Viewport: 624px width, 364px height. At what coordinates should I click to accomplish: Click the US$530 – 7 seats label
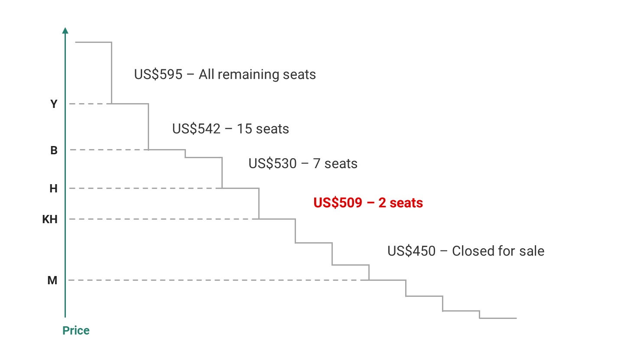pyautogui.click(x=303, y=163)
